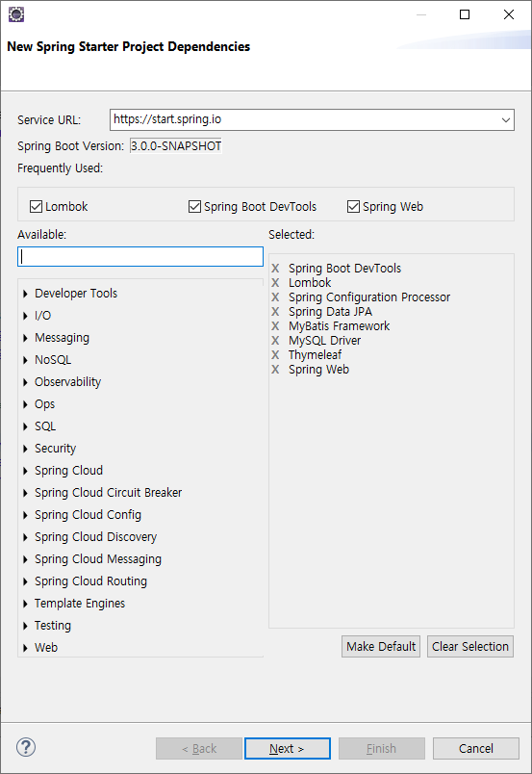
Task: Click the help question mark icon
Action: coord(26,747)
